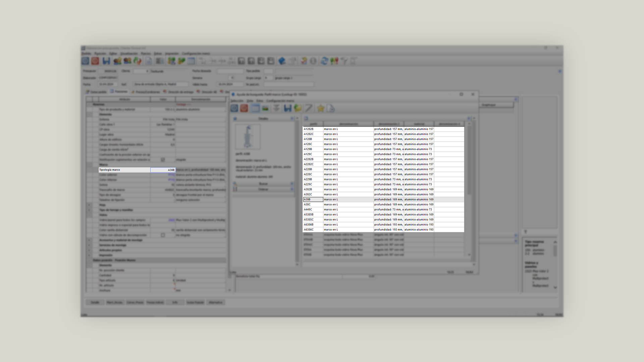Viewport: 644px width, 362px height.
Task: Choose profile A382B with 169 mm depth
Action: pyautogui.click(x=313, y=189)
